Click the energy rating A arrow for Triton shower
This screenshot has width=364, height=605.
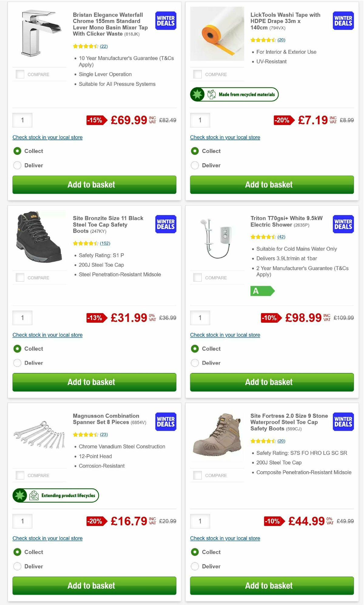tap(262, 291)
